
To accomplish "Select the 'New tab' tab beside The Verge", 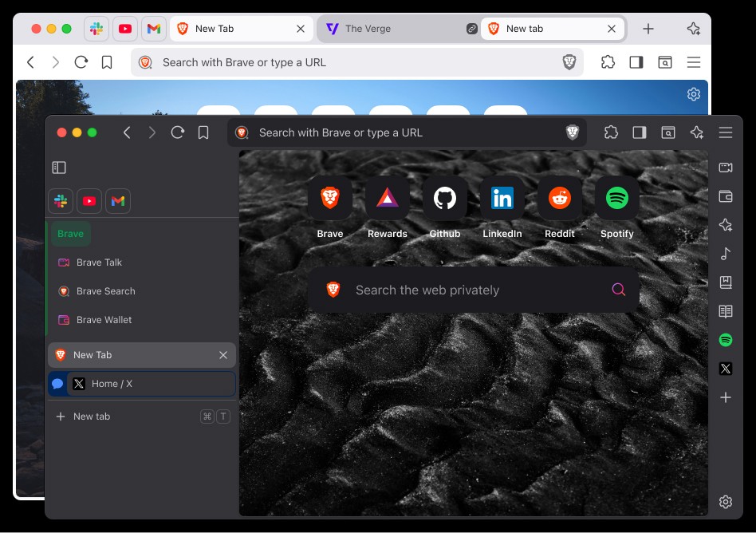I will coord(552,29).
